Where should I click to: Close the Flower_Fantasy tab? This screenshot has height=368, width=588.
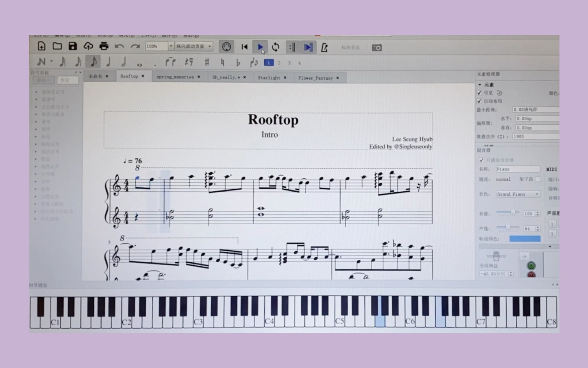338,78
